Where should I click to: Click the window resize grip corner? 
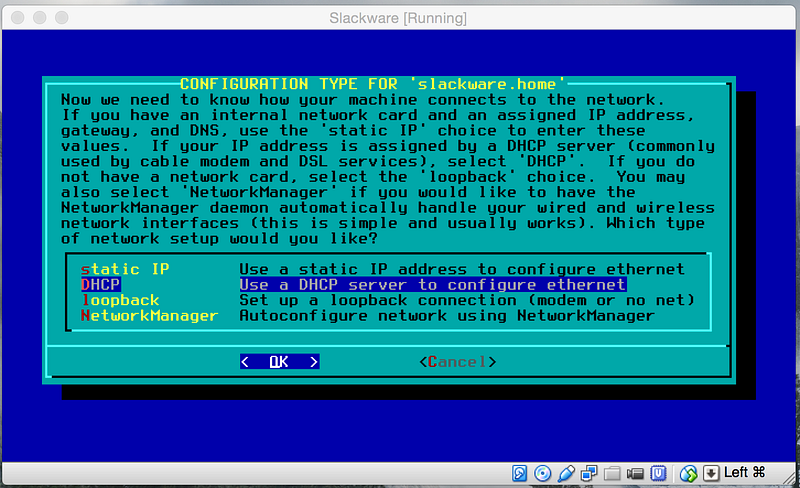(x=788, y=477)
